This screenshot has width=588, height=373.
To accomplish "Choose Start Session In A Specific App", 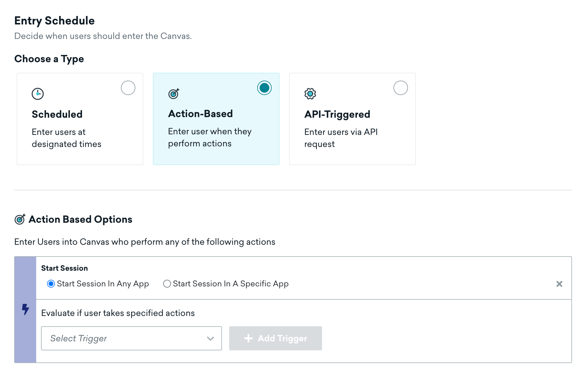I will pyautogui.click(x=167, y=284).
